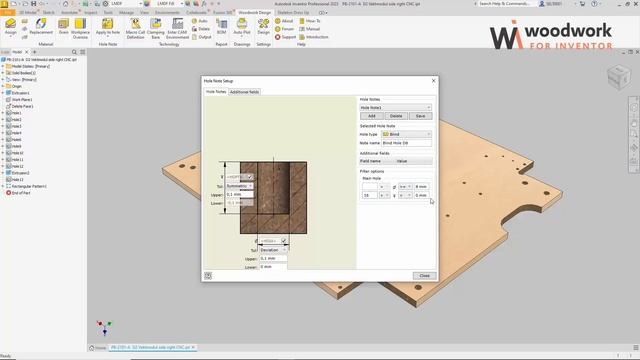Launch Apply to hole command

(108, 27)
